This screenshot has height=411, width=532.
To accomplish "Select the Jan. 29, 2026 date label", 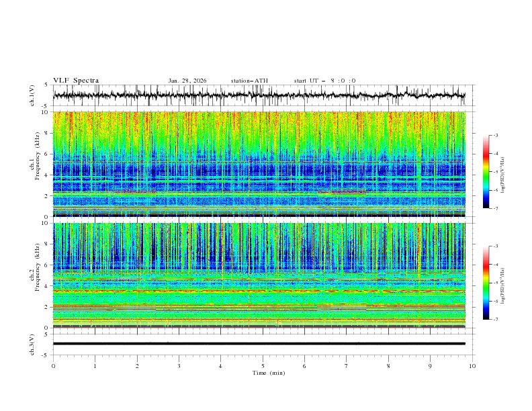I will (187, 81).
